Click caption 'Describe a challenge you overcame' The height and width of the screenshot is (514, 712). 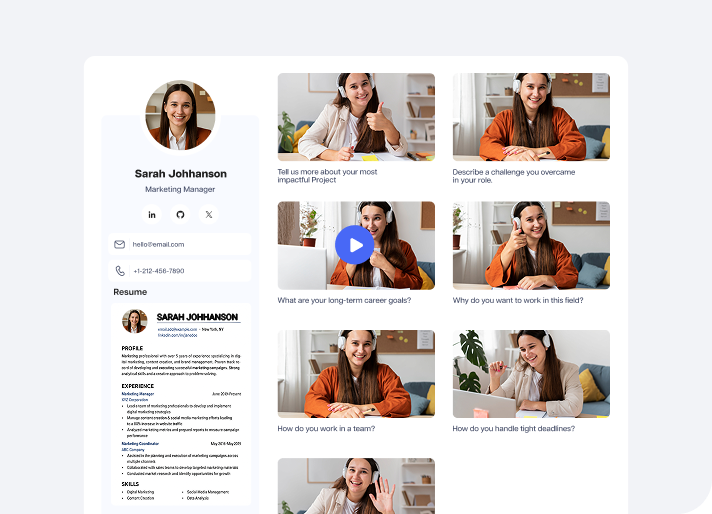pyautogui.click(x=514, y=176)
